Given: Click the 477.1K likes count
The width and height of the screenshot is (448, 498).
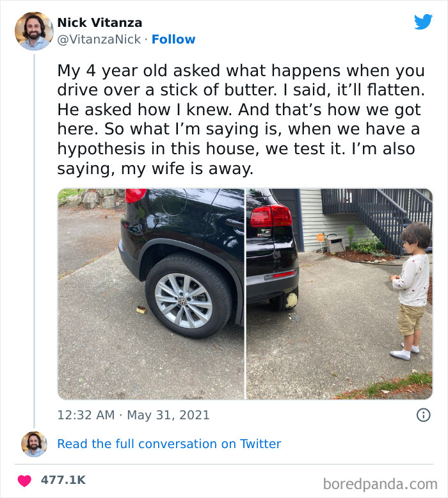Looking at the screenshot, I should click(x=63, y=480).
